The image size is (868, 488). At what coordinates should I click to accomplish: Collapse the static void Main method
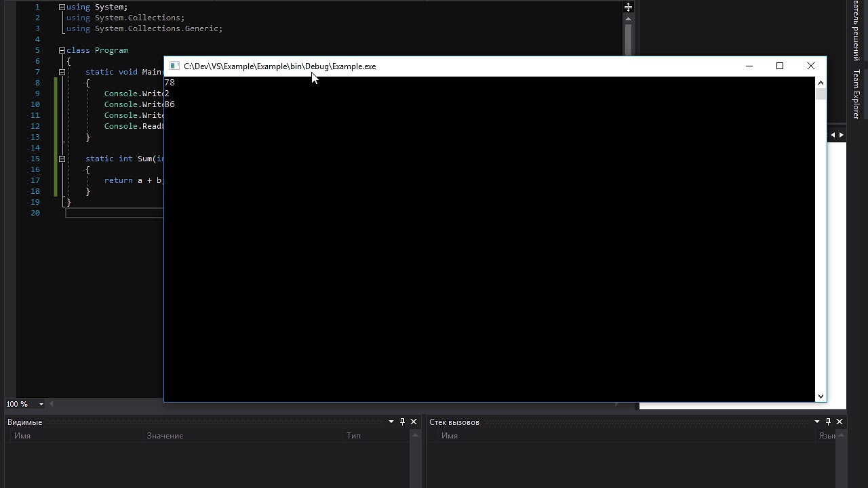click(62, 72)
